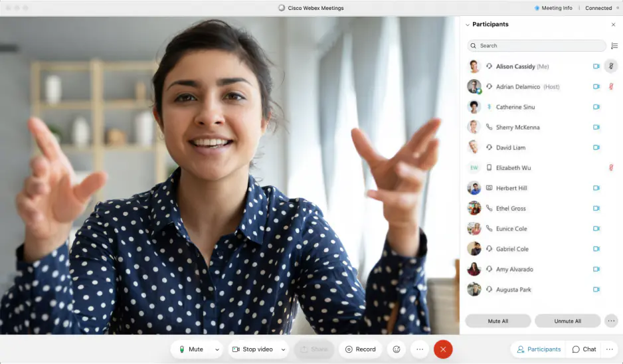
Task: Open more options beside Unmute All
Action: (611, 321)
